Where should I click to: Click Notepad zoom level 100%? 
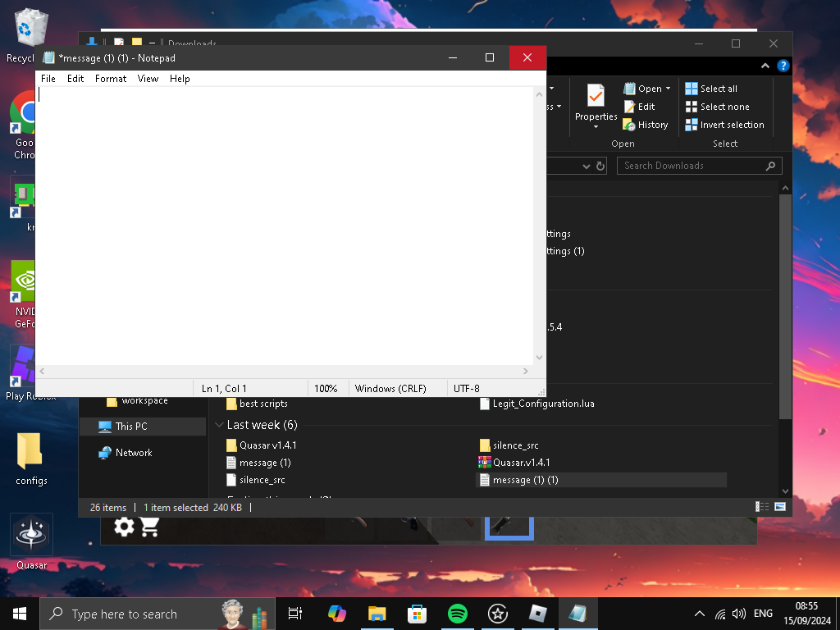coord(326,389)
